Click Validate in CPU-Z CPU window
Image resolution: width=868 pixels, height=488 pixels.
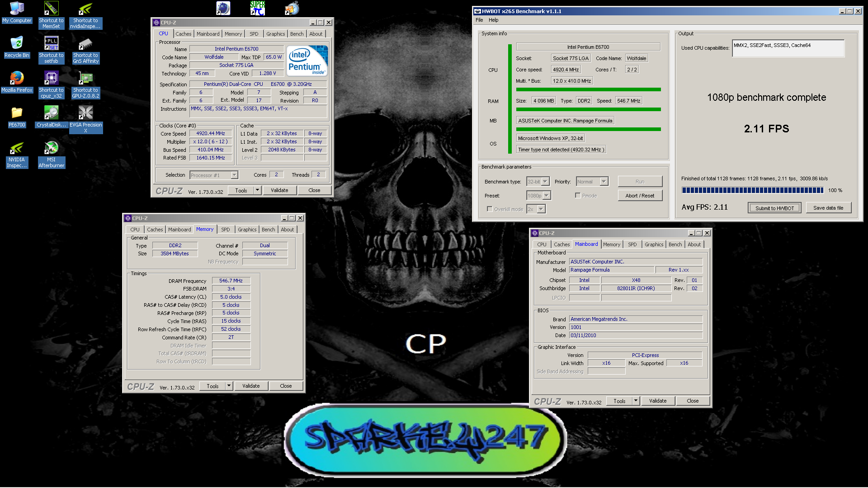(x=279, y=190)
